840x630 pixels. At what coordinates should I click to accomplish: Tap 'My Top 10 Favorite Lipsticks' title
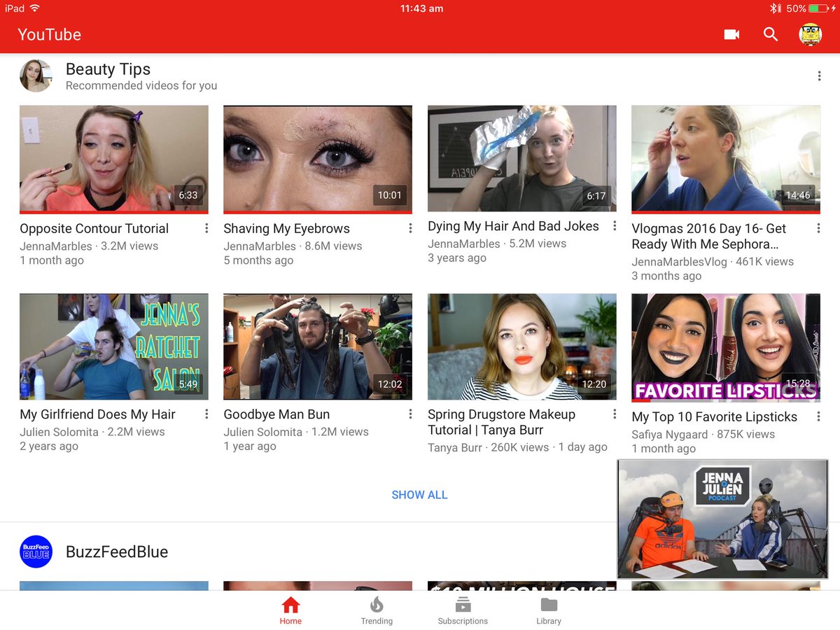point(714,416)
